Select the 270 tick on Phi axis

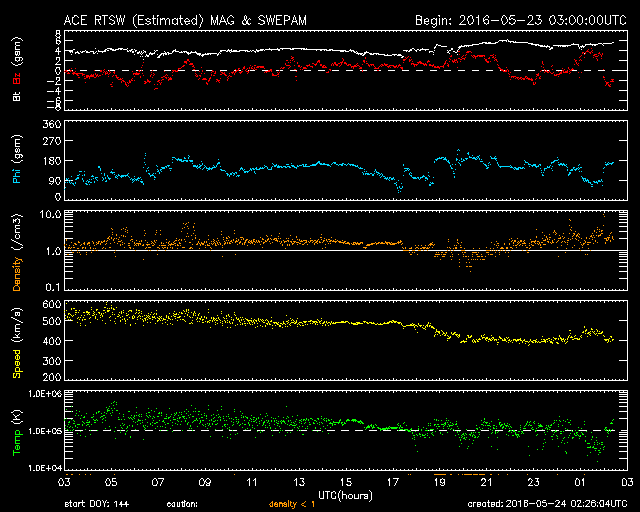tap(52, 141)
